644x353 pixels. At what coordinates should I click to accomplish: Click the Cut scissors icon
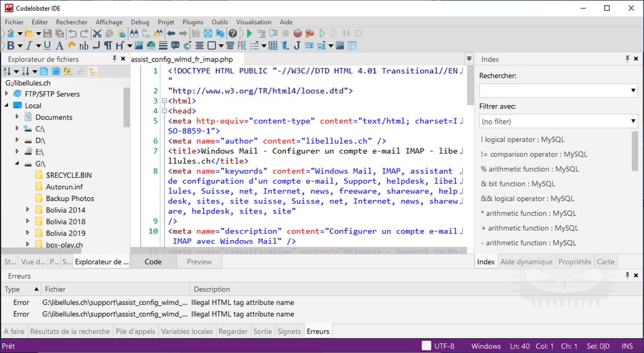pyautogui.click(x=97, y=34)
